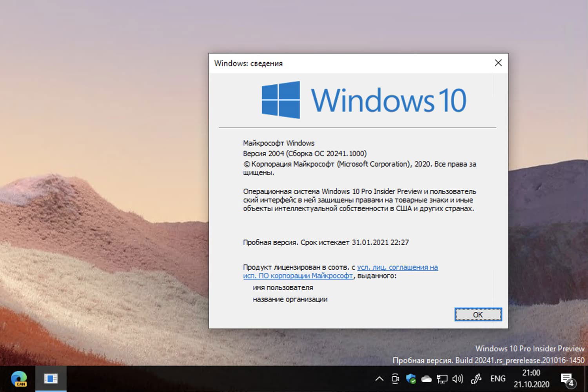Close the «Windows: сведения» dialog

coord(498,63)
